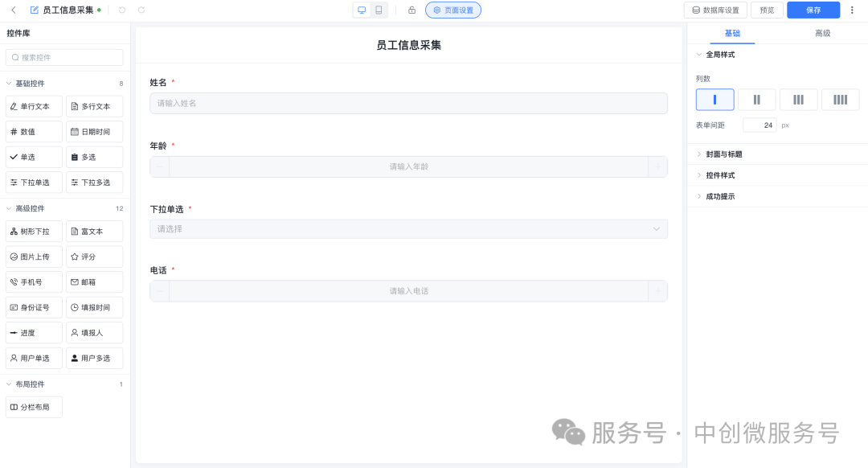Collapse the 高级控件 section
The height and width of the screenshot is (468, 868).
9,209
